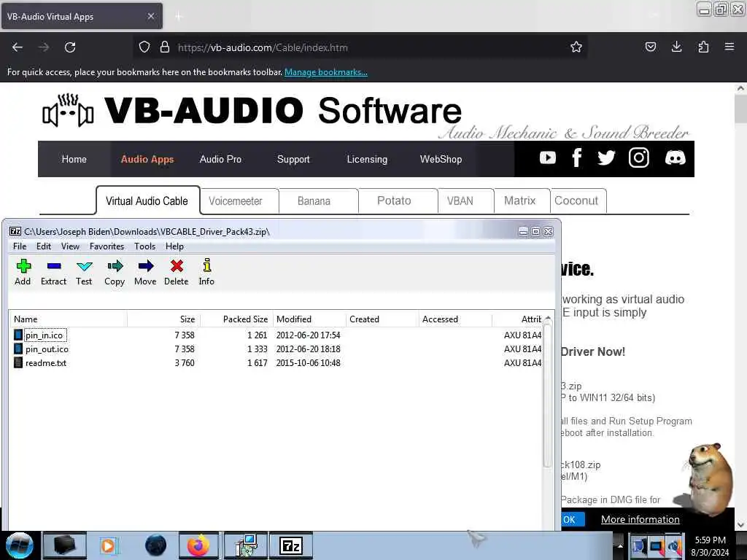The height and width of the screenshot is (560, 747).
Task: Click the Add button in 7-Zip toolbar
Action: (23, 272)
